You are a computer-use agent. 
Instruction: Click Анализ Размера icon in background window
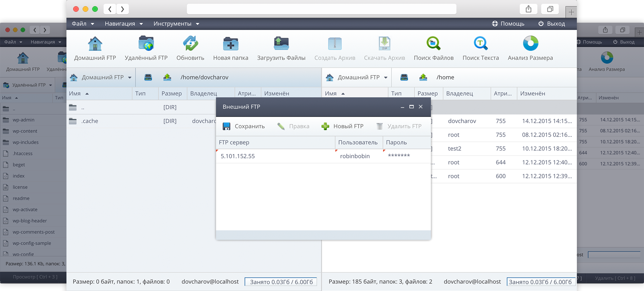pos(607,58)
